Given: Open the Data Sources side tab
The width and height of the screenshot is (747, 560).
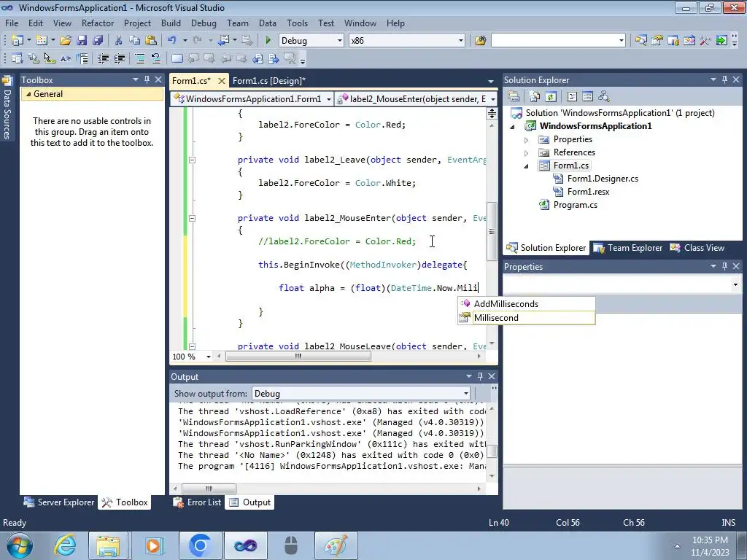Looking at the screenshot, I should [7, 109].
